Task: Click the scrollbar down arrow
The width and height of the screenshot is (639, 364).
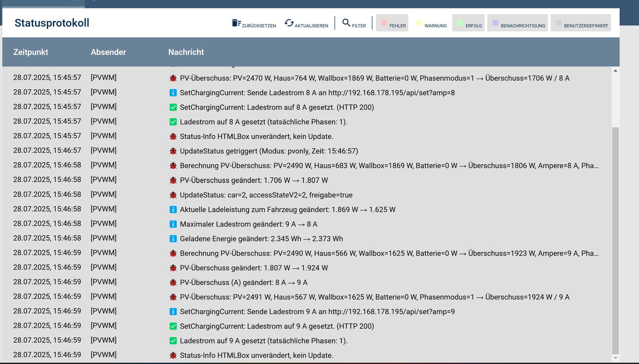Action: pos(615,358)
